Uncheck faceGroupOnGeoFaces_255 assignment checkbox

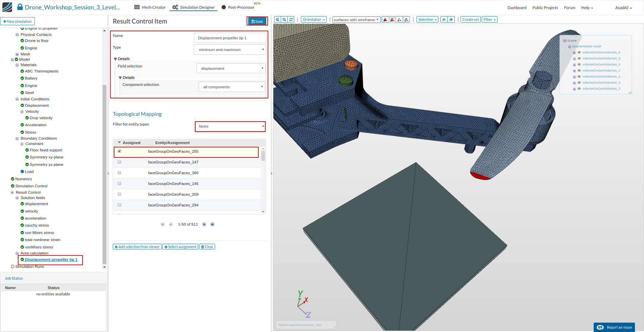[x=119, y=151]
